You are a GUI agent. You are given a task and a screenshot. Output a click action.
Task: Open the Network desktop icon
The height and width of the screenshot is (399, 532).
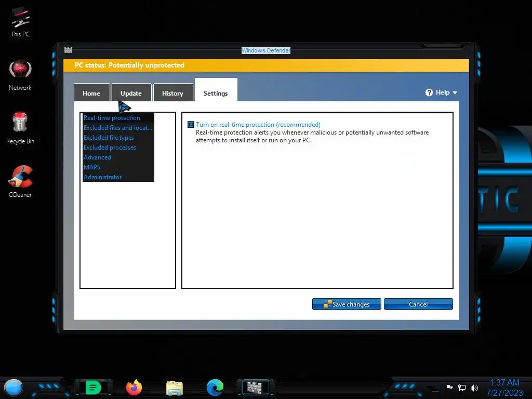point(20,75)
